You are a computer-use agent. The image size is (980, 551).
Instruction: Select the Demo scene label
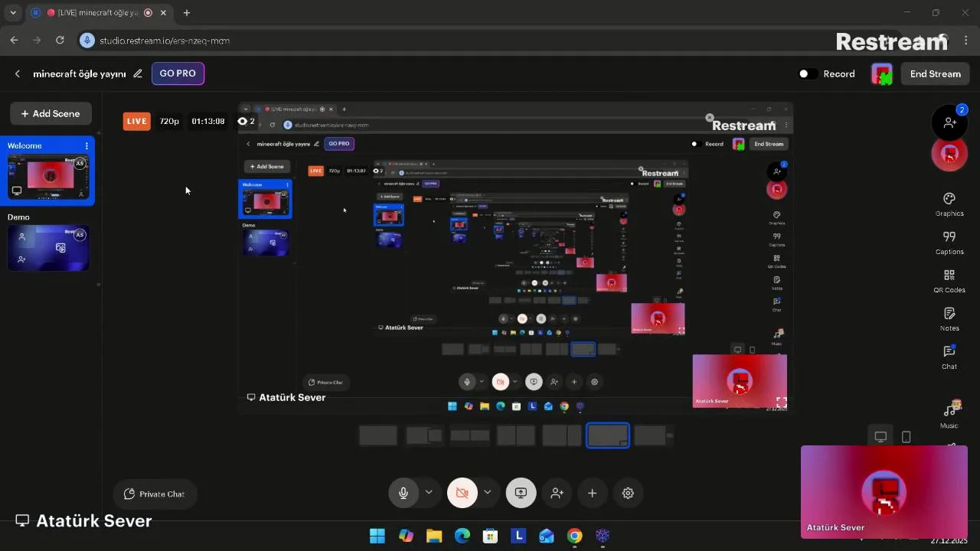(18, 217)
